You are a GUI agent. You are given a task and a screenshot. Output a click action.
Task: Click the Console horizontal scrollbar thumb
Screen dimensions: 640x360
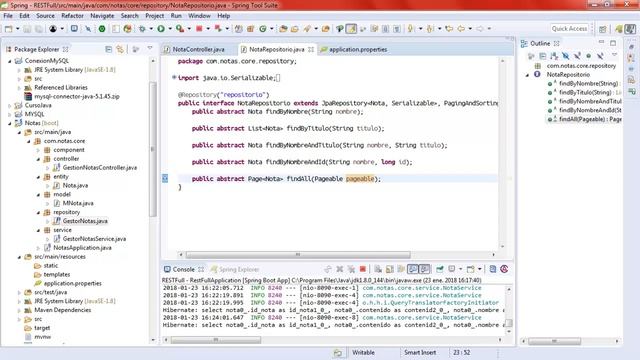[216, 340]
